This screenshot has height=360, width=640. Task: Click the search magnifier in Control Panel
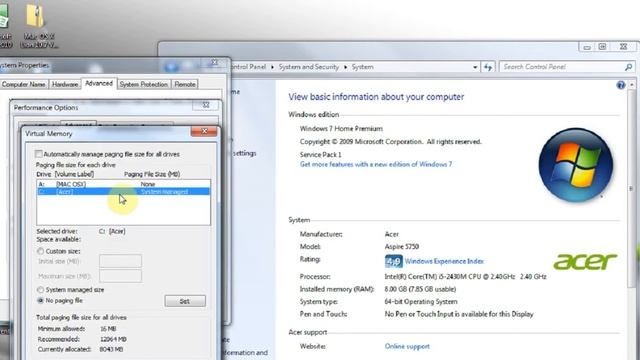[x=629, y=67]
